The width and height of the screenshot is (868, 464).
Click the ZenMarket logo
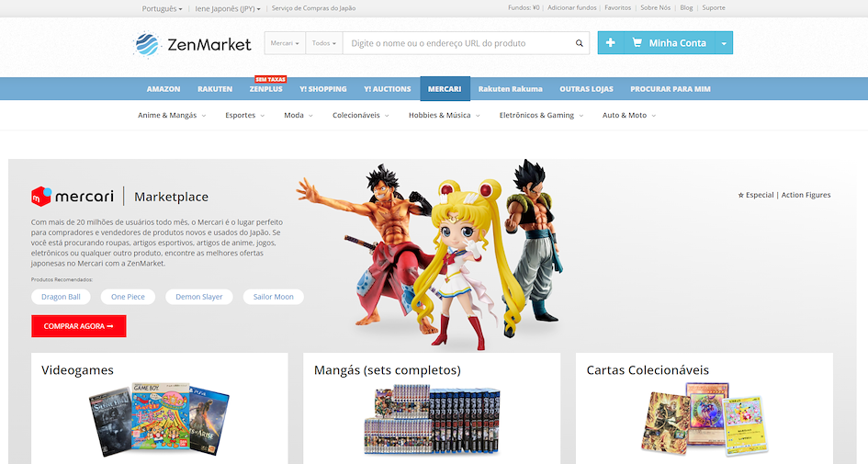pos(193,44)
